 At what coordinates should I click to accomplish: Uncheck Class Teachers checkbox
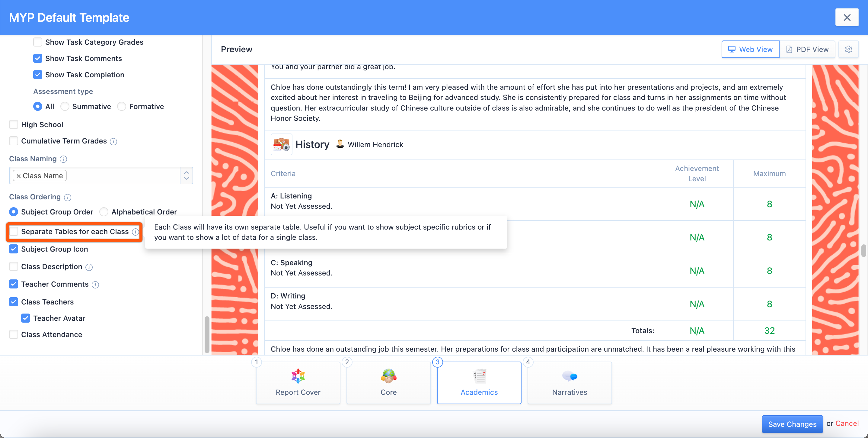(x=14, y=302)
